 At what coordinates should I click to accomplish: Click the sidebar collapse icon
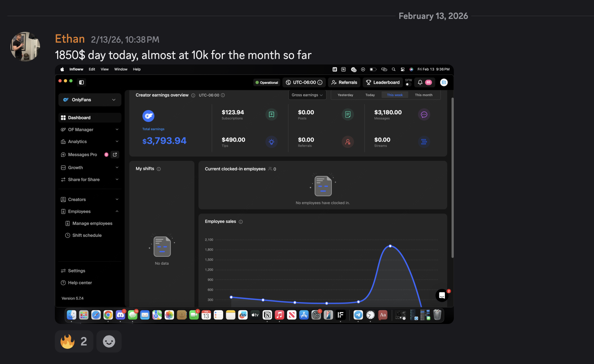coord(82,82)
